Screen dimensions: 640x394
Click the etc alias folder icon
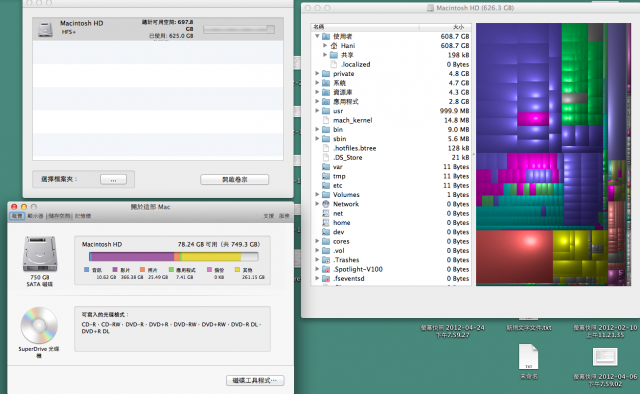coord(326,185)
